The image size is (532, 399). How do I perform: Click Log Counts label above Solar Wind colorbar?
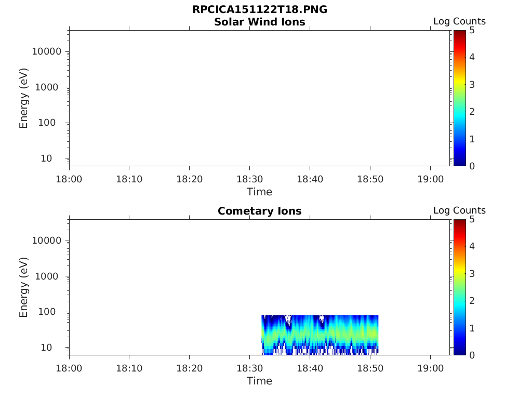(x=459, y=21)
